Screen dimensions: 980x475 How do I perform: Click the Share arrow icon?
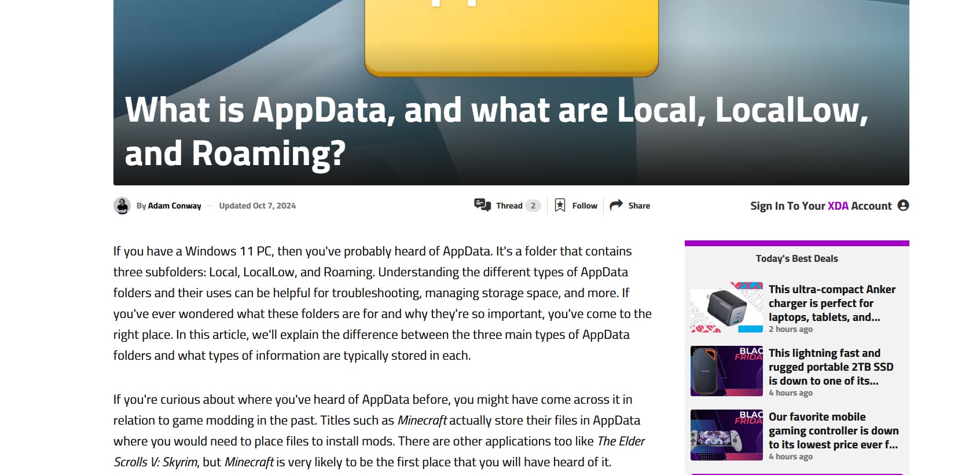(616, 204)
